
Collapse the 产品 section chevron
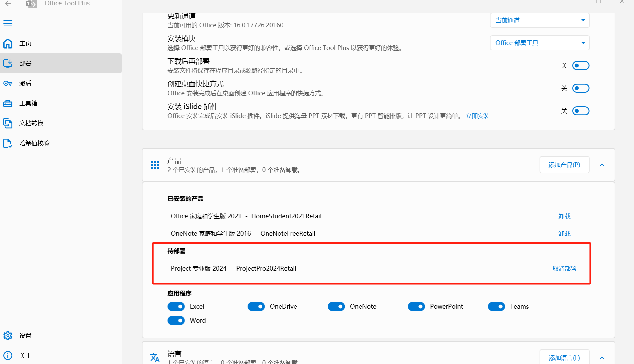602,165
